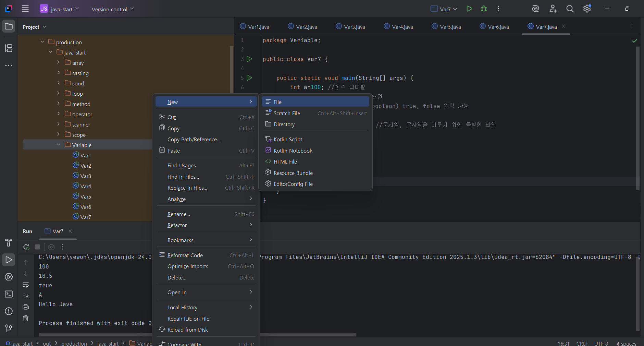Open the Build hammer tool window
Viewport: 644px width, 346px height.
[x=9, y=243]
